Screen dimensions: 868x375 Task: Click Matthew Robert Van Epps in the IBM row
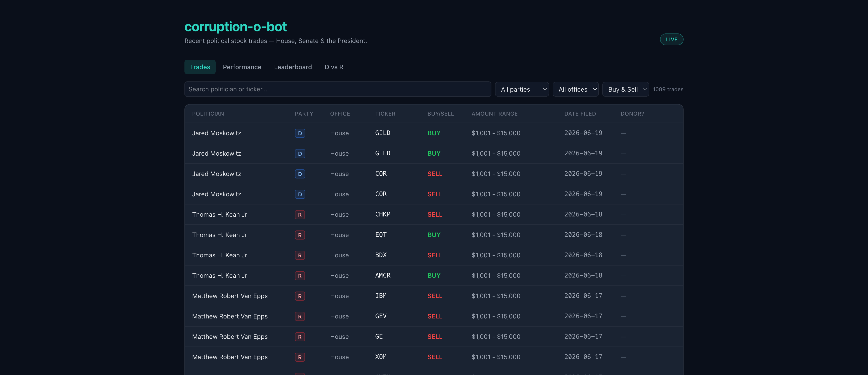pos(230,296)
